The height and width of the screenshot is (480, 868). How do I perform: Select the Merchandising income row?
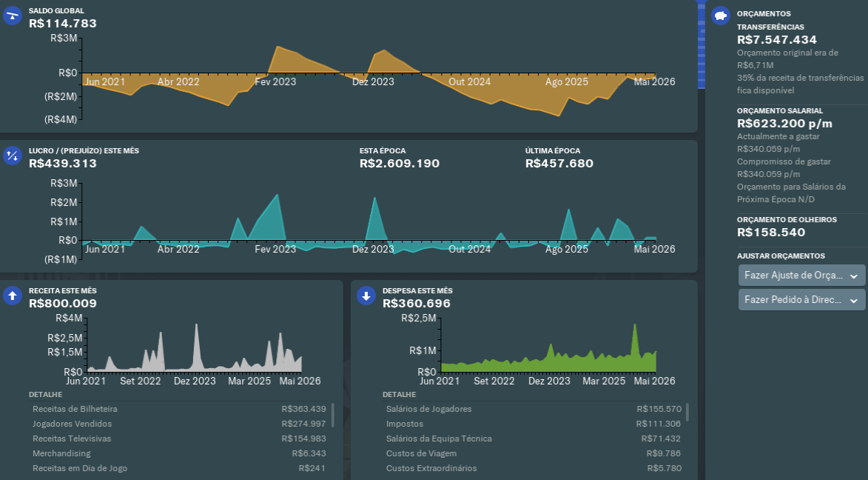click(x=179, y=453)
